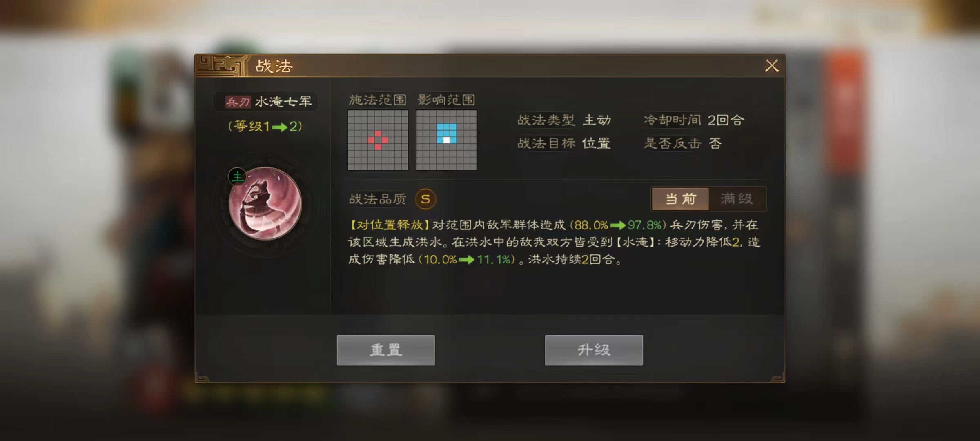Select the 当前 tab
Image resolution: width=980 pixels, height=441 pixels.
click(681, 199)
